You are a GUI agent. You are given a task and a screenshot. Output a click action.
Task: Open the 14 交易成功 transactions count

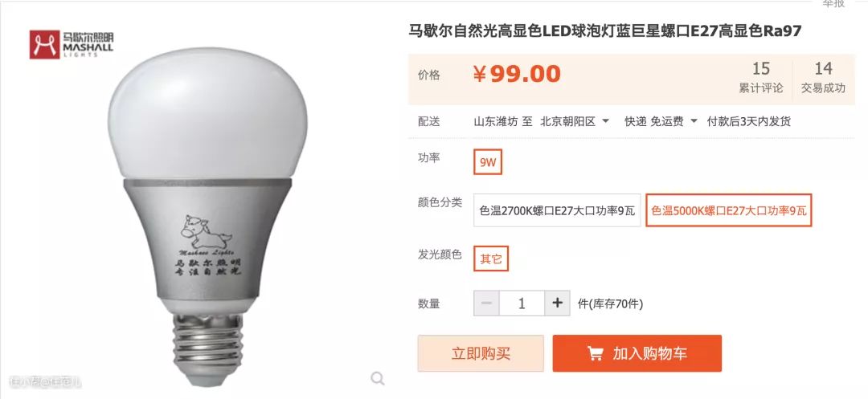coord(823,77)
